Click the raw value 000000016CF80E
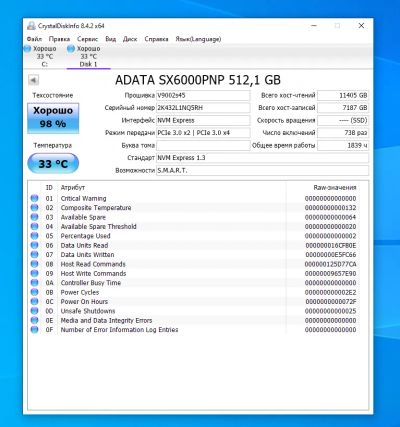Viewport: 400px width, 427px height. tap(331, 245)
